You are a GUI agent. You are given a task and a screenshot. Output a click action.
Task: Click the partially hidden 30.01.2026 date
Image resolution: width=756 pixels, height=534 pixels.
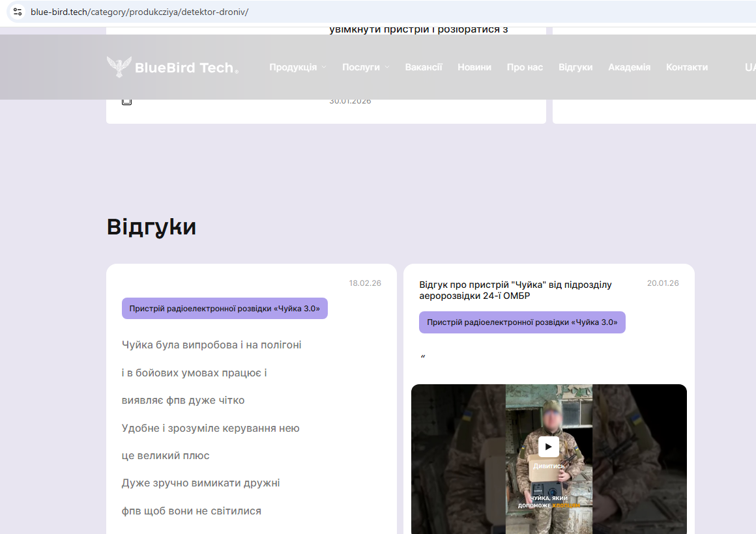pyautogui.click(x=350, y=102)
